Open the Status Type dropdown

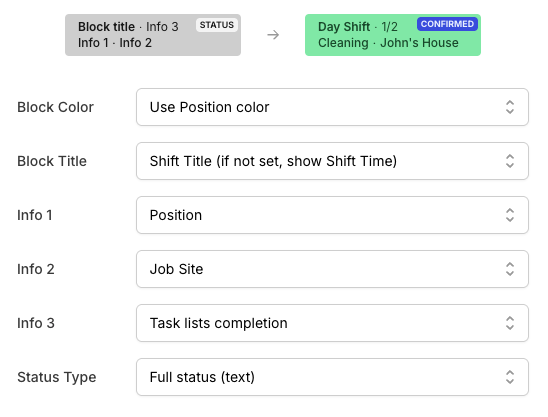coord(332,377)
